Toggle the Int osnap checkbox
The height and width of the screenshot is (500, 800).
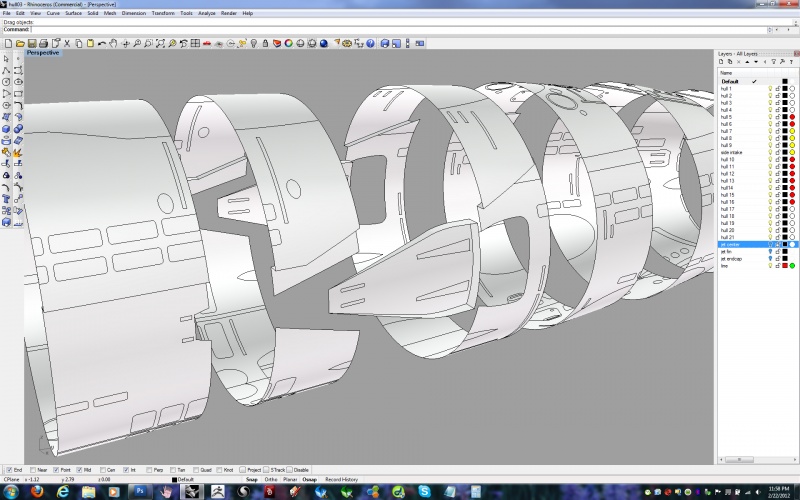[x=126, y=470]
